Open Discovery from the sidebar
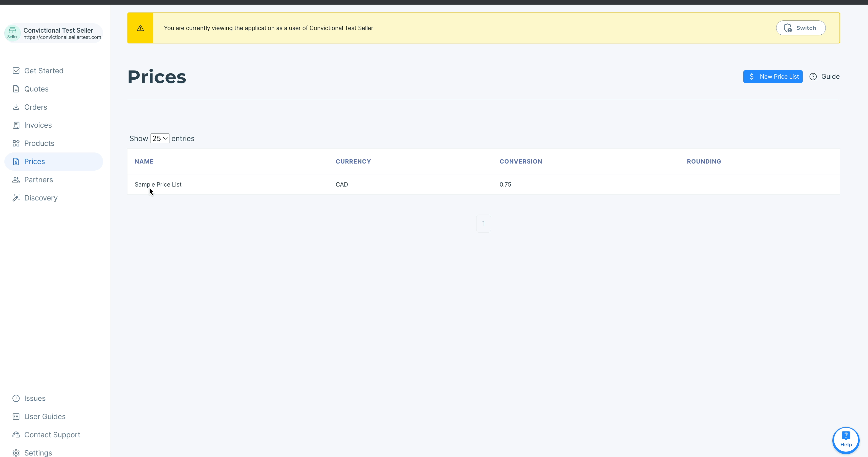Viewport: 868px width, 457px height. pos(54,198)
